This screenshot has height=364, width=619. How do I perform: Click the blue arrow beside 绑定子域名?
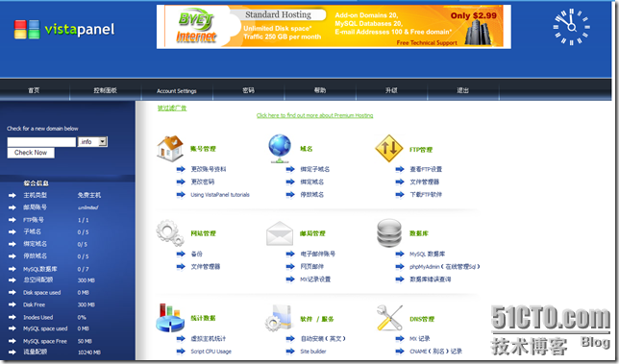[290, 169]
